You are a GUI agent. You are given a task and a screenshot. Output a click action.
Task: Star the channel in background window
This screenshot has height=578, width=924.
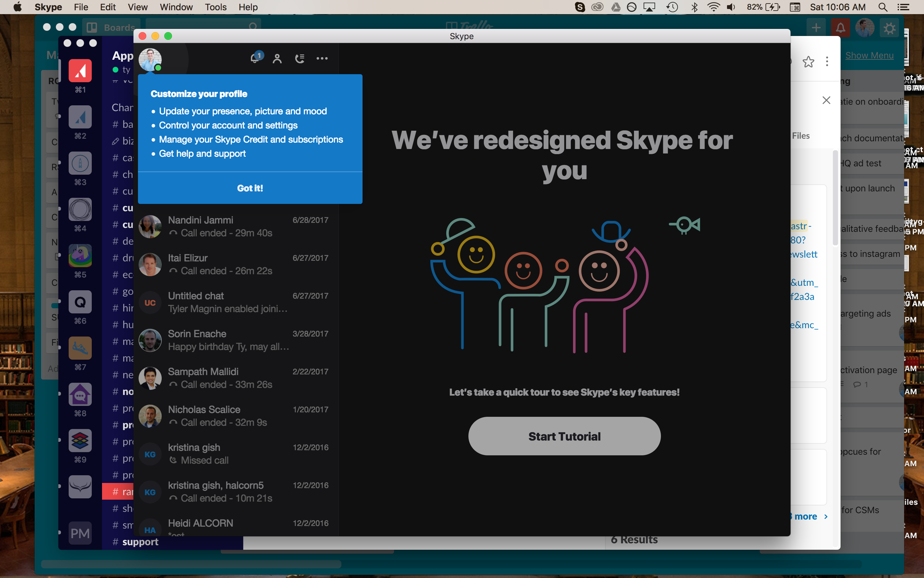808,62
